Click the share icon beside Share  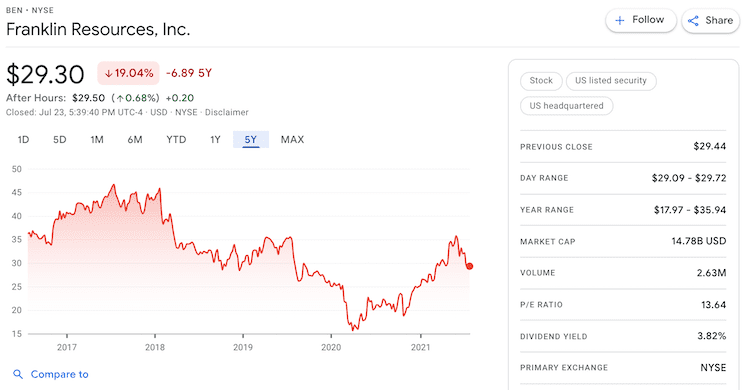693,21
